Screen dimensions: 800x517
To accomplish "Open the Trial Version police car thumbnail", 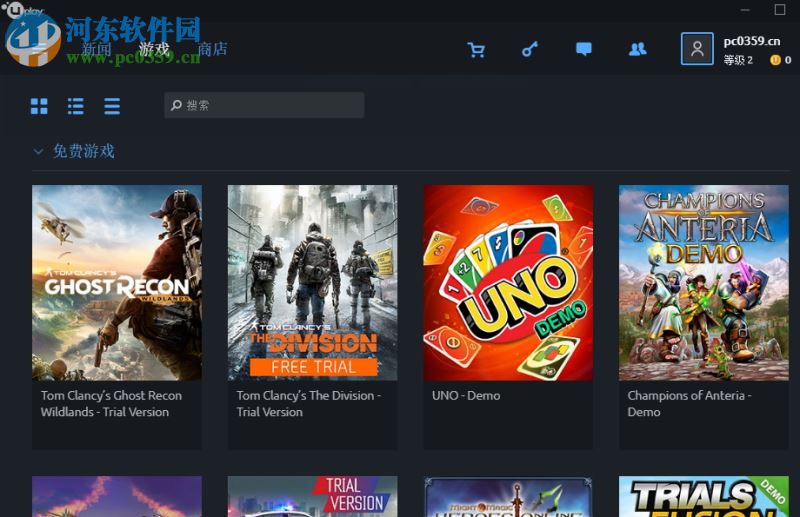I will tap(312, 497).
